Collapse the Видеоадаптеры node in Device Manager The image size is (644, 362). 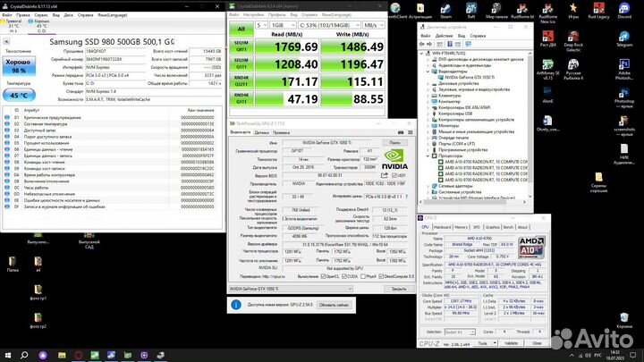[x=428, y=72]
